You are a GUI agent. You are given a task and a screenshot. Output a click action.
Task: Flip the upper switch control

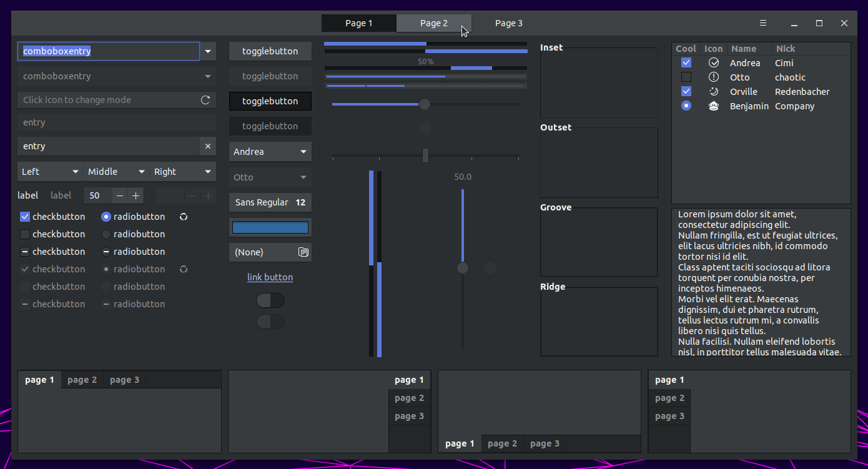pyautogui.click(x=270, y=300)
